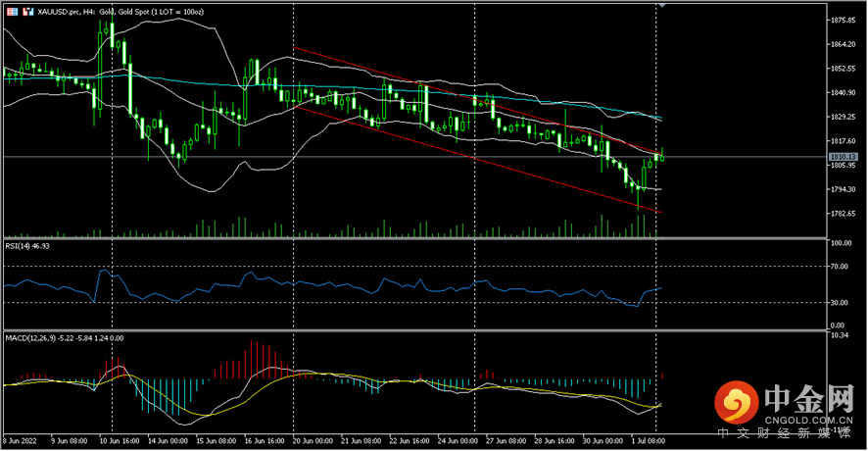Click the 1852.55 price scale label
Screen dimensions: 868x451
point(844,69)
